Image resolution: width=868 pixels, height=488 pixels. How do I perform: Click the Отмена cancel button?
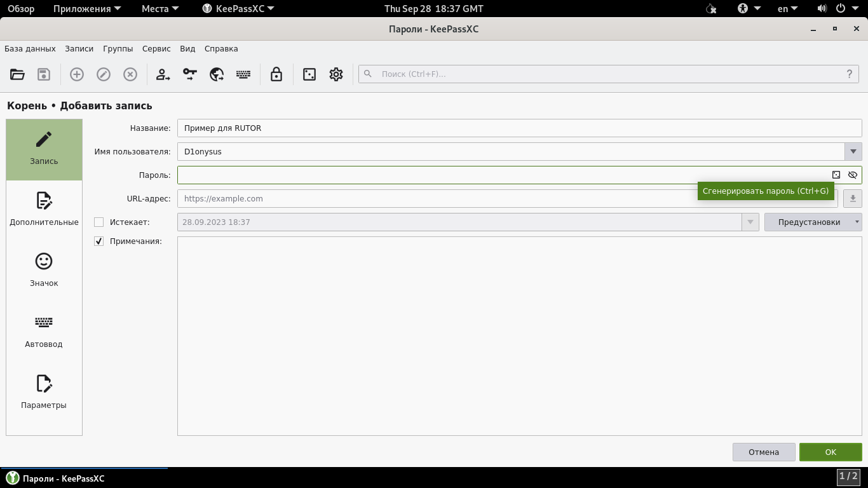[x=763, y=452]
